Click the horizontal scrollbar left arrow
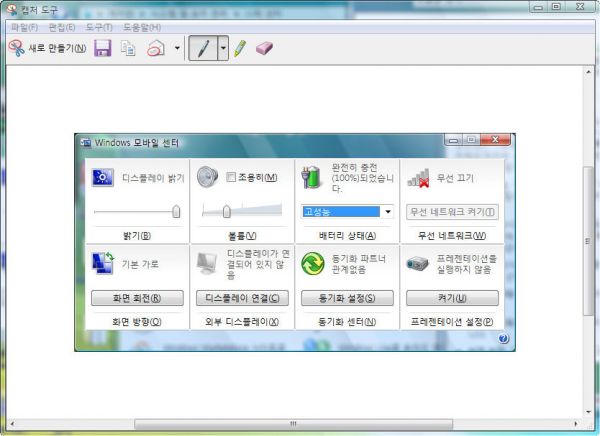 click(x=12, y=424)
